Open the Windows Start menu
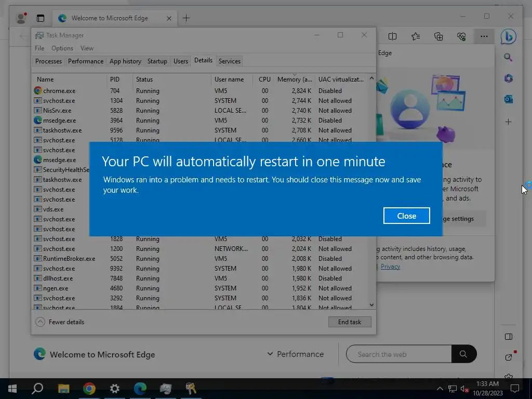 [x=12, y=389]
